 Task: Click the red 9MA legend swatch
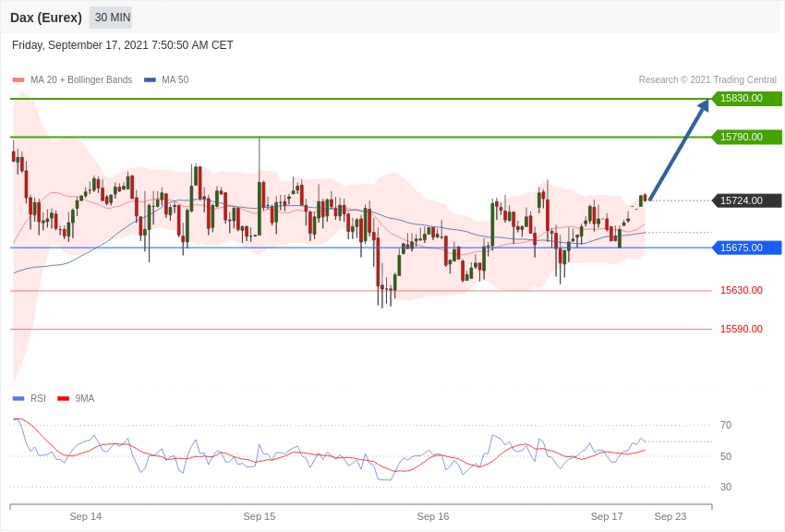click(x=64, y=399)
